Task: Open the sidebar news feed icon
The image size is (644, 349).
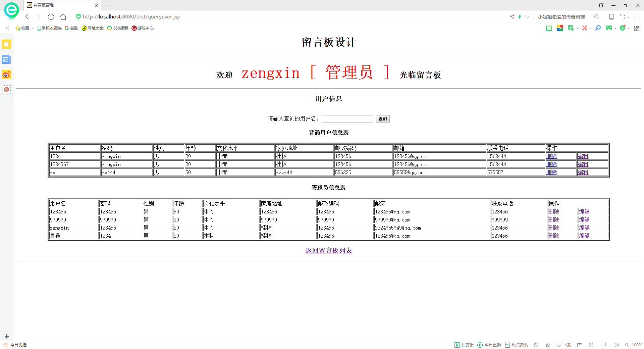Action: pyautogui.click(x=6, y=59)
